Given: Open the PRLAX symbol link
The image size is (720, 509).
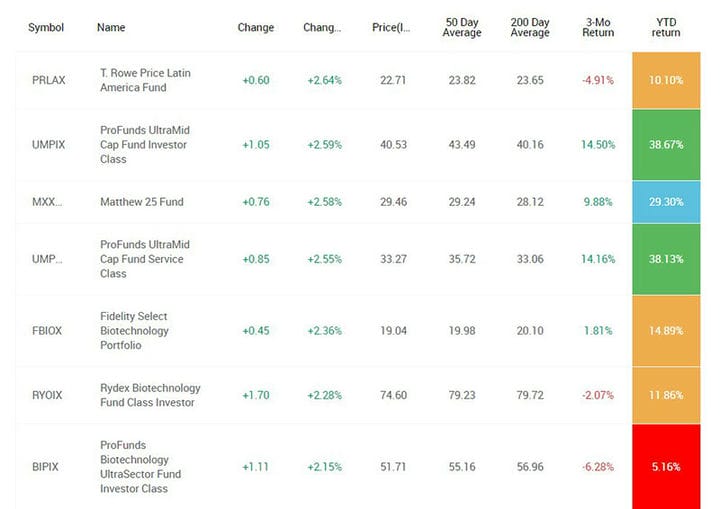Looking at the screenshot, I should point(49,80).
